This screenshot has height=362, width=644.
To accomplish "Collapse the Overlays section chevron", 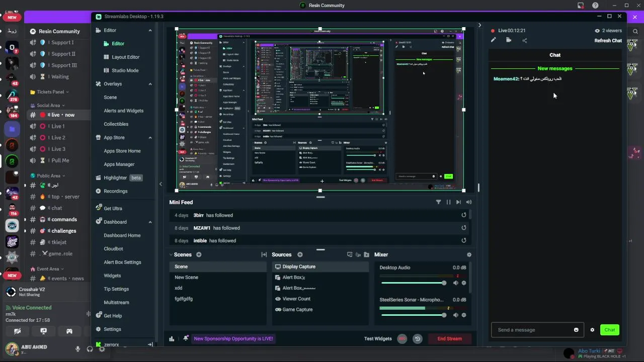I will click(150, 84).
